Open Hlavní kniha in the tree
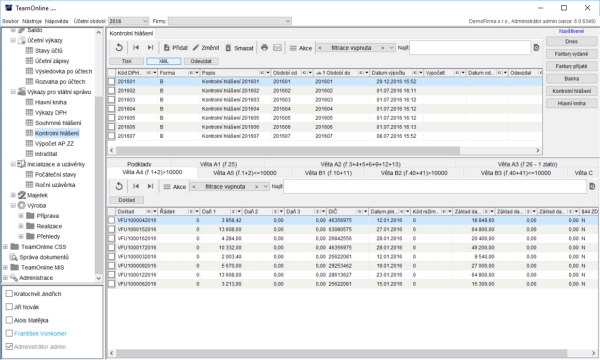Viewport: 600px width, 360px height. [x=51, y=102]
